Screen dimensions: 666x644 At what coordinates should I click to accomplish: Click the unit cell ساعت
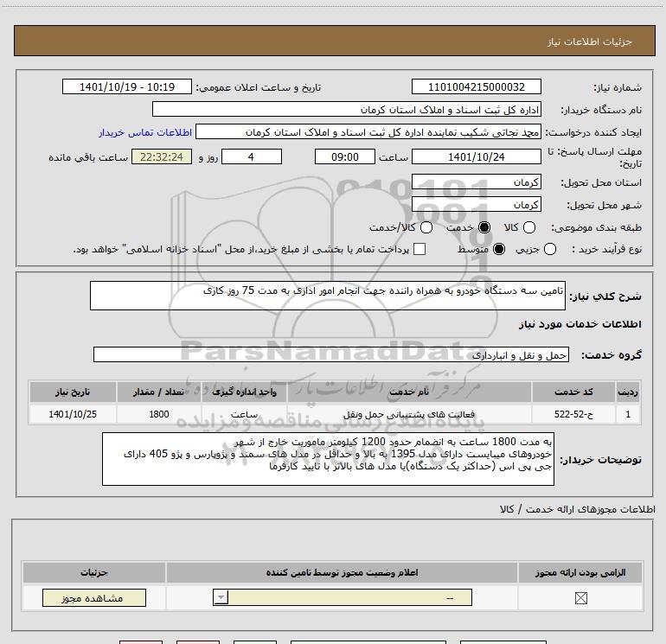pyautogui.click(x=244, y=414)
